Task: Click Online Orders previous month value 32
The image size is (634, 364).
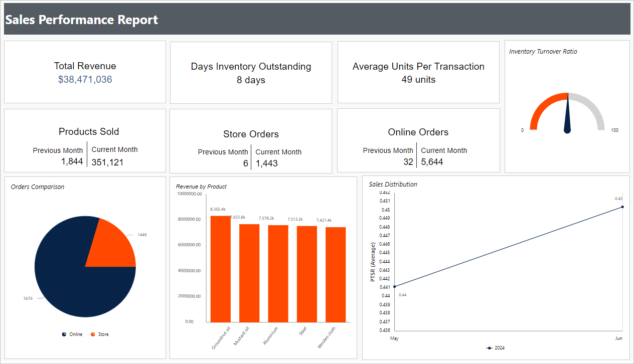Action: (x=408, y=162)
